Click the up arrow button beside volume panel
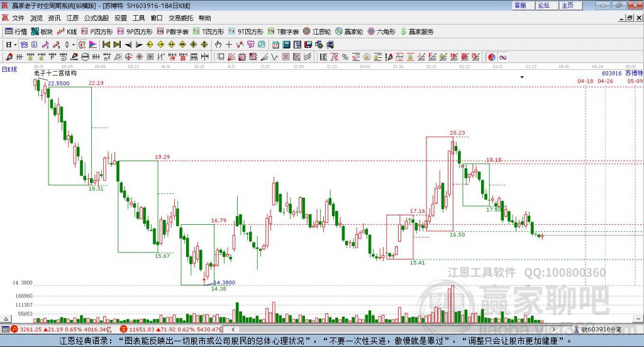644x347 pixels. pos(6,319)
